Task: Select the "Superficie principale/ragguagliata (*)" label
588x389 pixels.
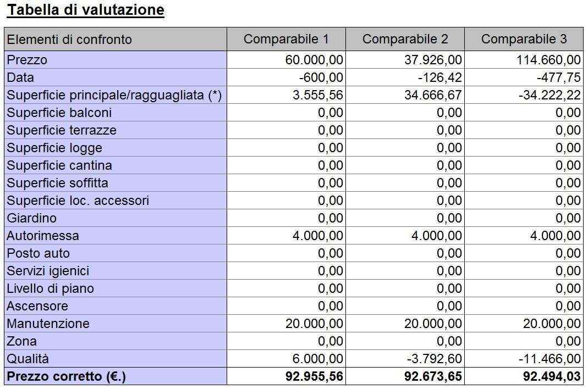Action: tap(114, 95)
